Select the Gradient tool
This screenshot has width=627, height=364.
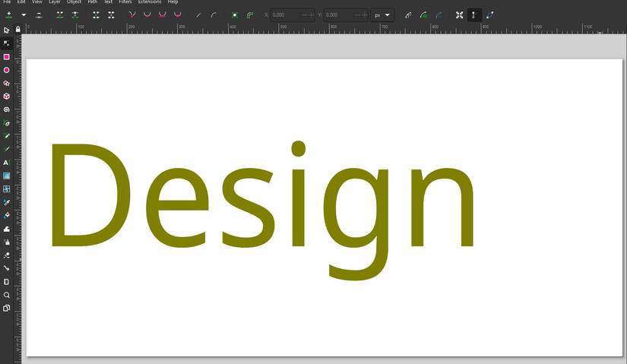point(6,176)
